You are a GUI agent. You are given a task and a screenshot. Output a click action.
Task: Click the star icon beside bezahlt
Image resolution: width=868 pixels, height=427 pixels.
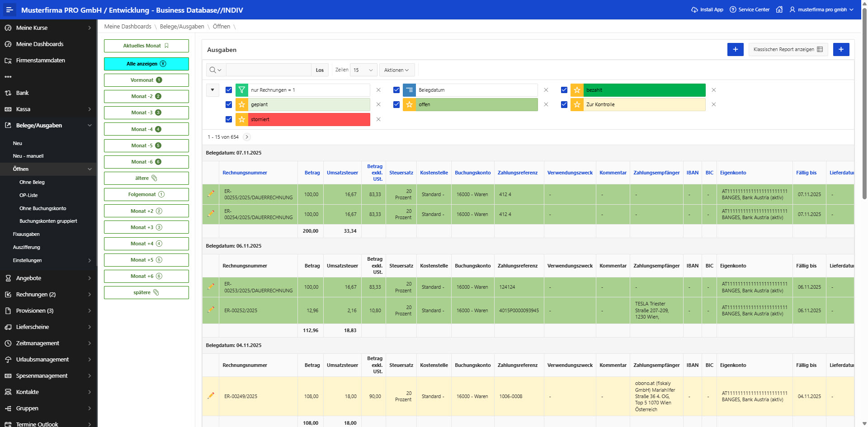[577, 90]
